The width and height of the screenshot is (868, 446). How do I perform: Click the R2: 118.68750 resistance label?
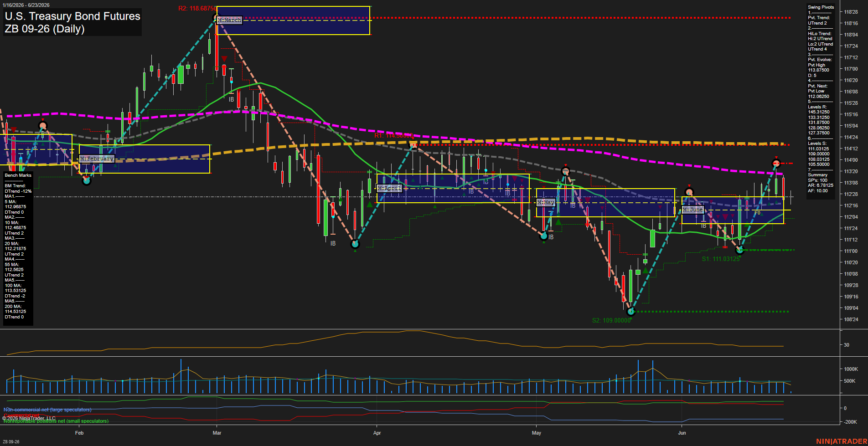[x=197, y=9]
